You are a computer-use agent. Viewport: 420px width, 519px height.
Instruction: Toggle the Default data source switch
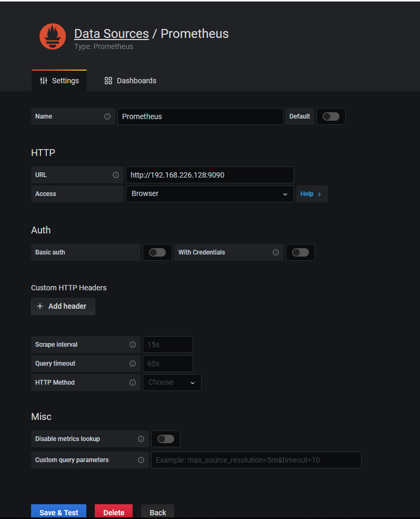(331, 116)
